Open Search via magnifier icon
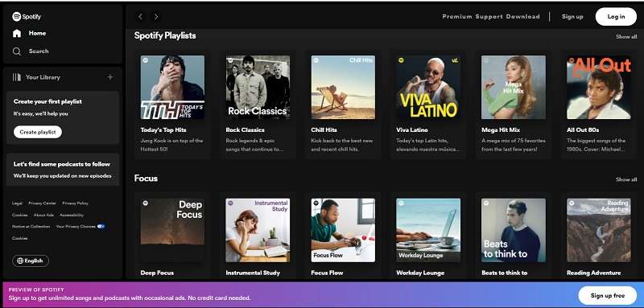 tap(17, 51)
